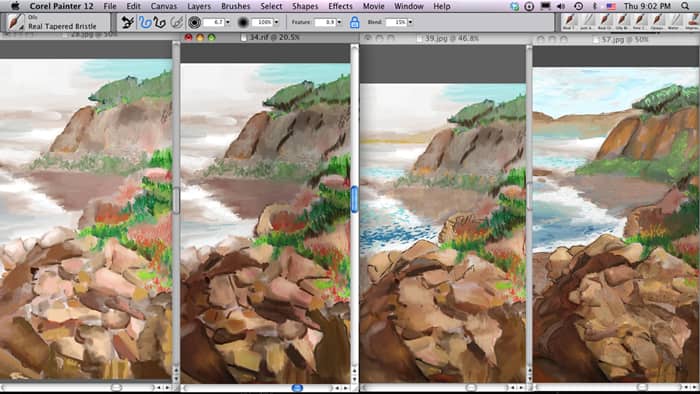Click the vertical scrollbar thumb of 28.jpg window
The width and height of the screenshot is (700, 394).
(x=176, y=199)
